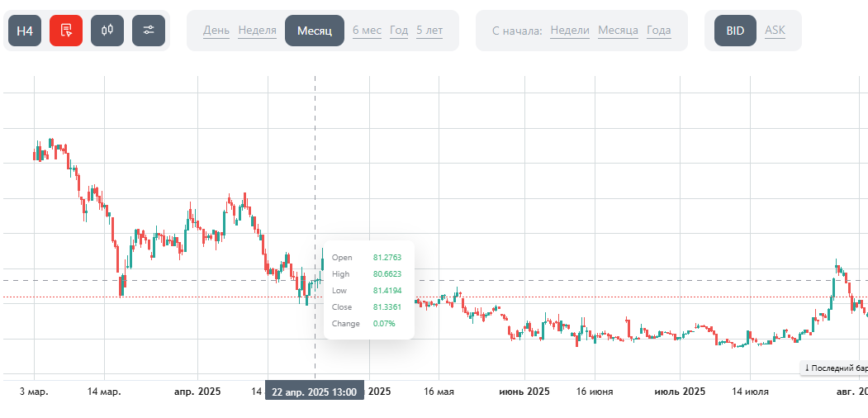Click the 16 мая axis label
868x418 pixels.
[439, 392]
